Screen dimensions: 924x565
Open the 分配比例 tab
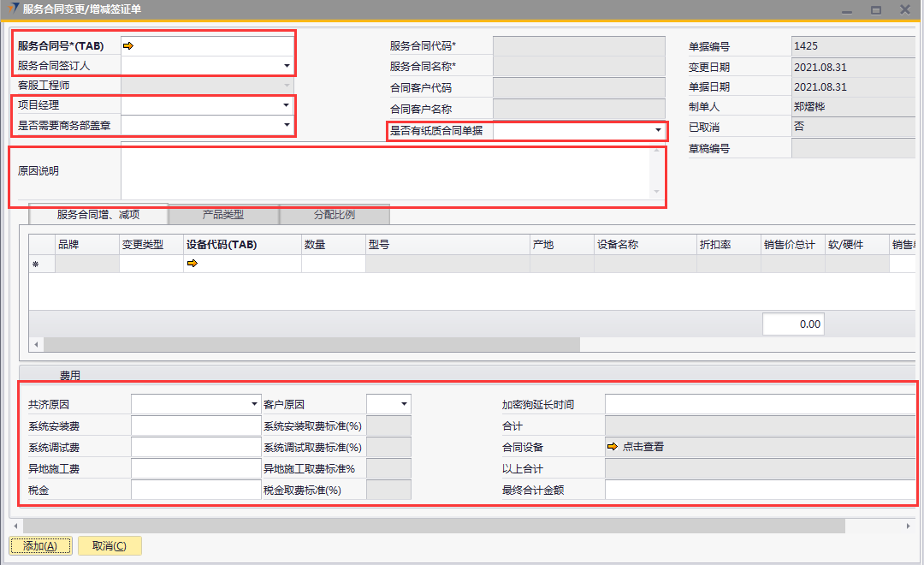[x=335, y=214]
